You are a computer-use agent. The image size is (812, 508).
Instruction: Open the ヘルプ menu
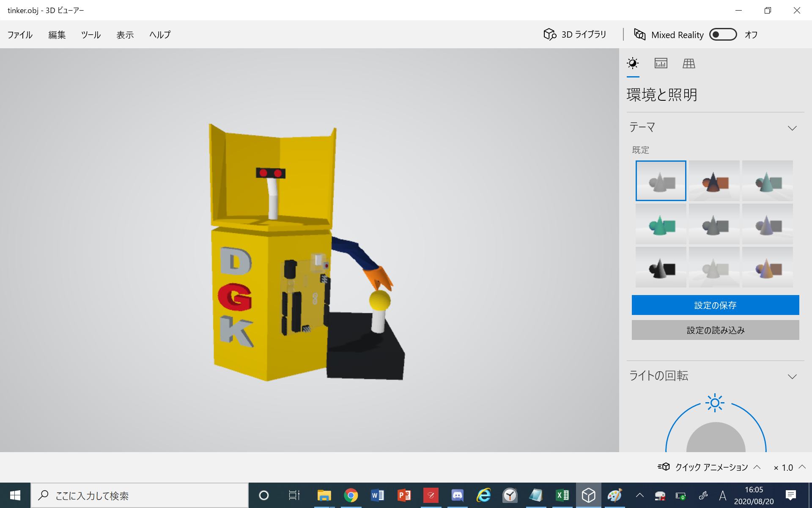pyautogui.click(x=160, y=35)
